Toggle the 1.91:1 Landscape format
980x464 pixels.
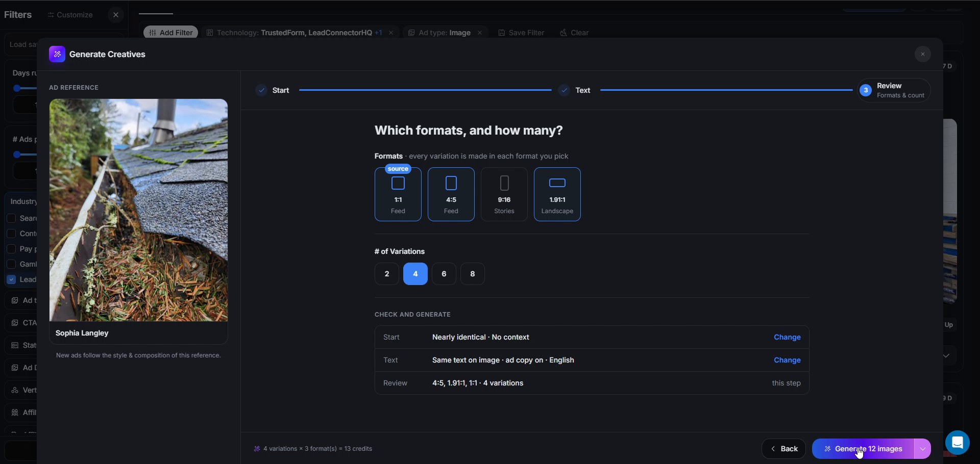pos(557,194)
